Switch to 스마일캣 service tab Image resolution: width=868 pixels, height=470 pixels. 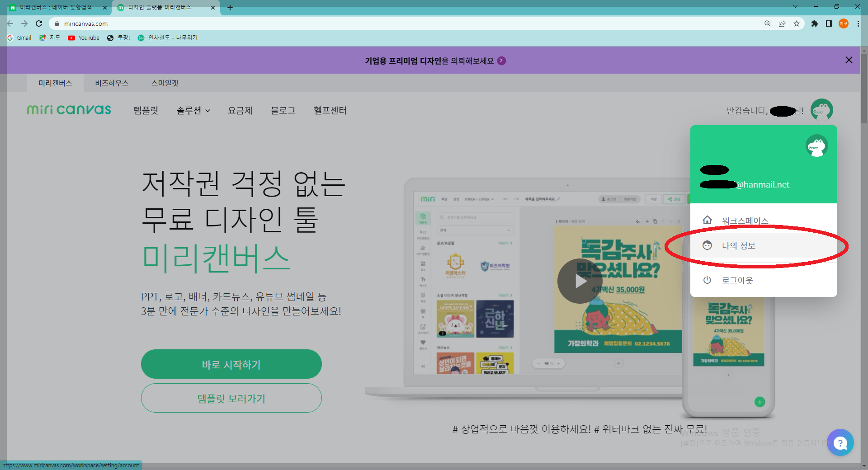[165, 83]
